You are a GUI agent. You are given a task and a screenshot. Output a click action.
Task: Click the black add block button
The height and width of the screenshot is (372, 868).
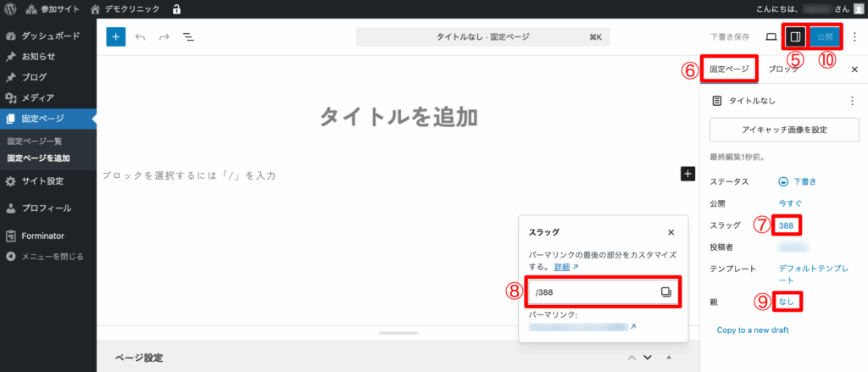(687, 174)
